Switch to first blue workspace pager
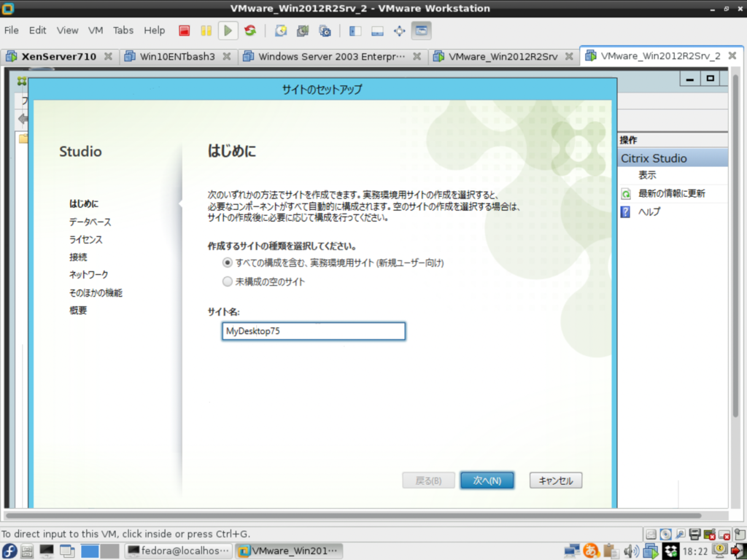The width and height of the screenshot is (747, 560). (89, 551)
